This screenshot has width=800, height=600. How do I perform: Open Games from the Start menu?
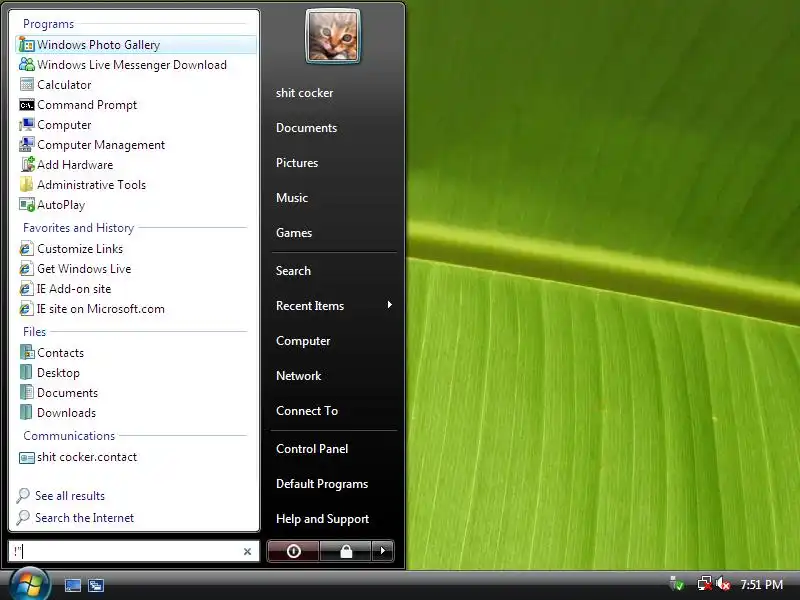(294, 233)
